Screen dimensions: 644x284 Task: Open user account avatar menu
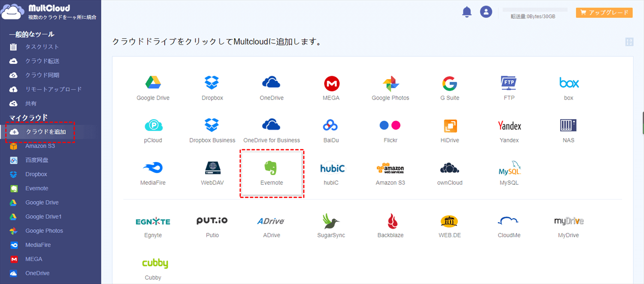point(486,11)
